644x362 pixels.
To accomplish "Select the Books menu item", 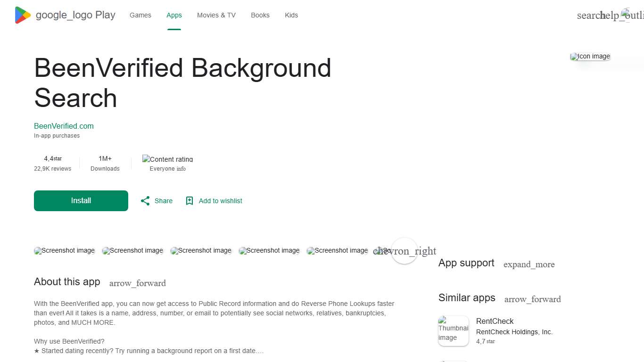I will tap(260, 15).
